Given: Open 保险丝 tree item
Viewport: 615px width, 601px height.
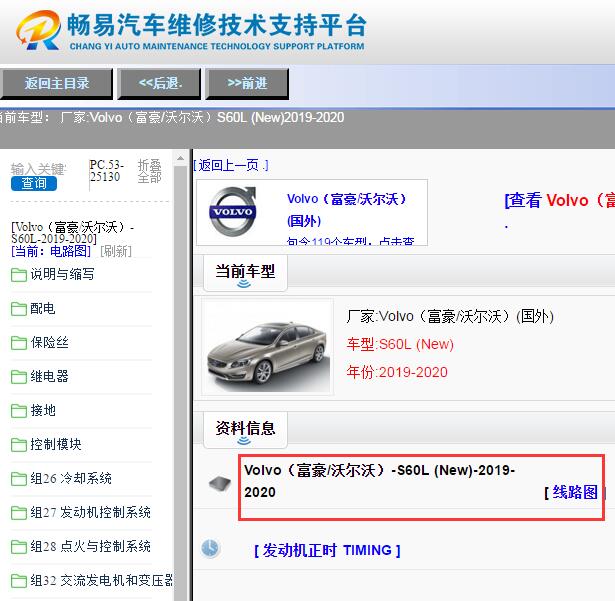Looking at the screenshot, I should pyautogui.click(x=49, y=342).
